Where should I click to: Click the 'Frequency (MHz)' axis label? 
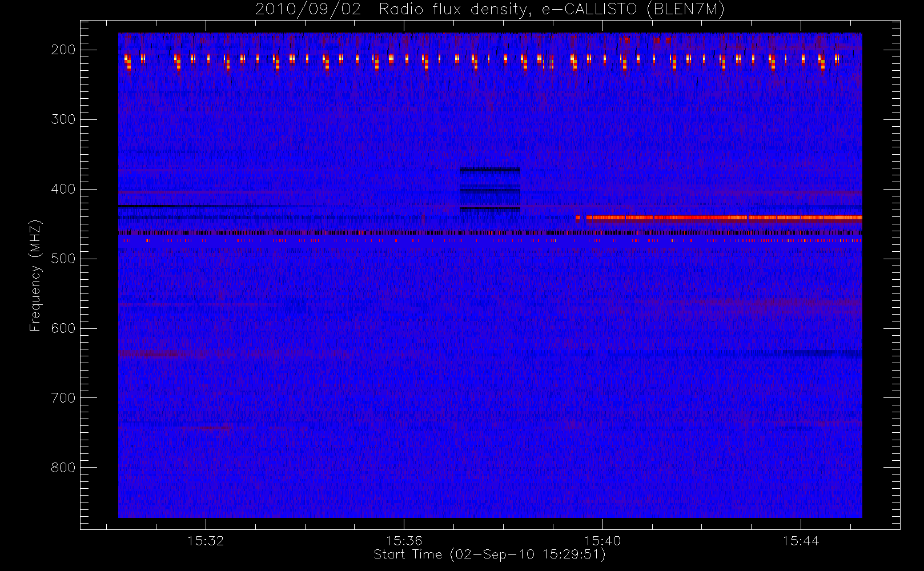[35, 275]
